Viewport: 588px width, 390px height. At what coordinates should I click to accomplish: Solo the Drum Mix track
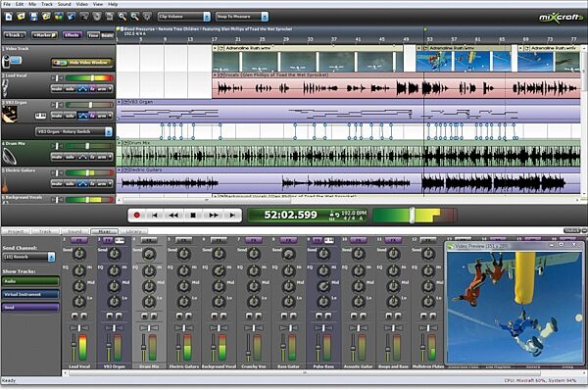point(71,157)
